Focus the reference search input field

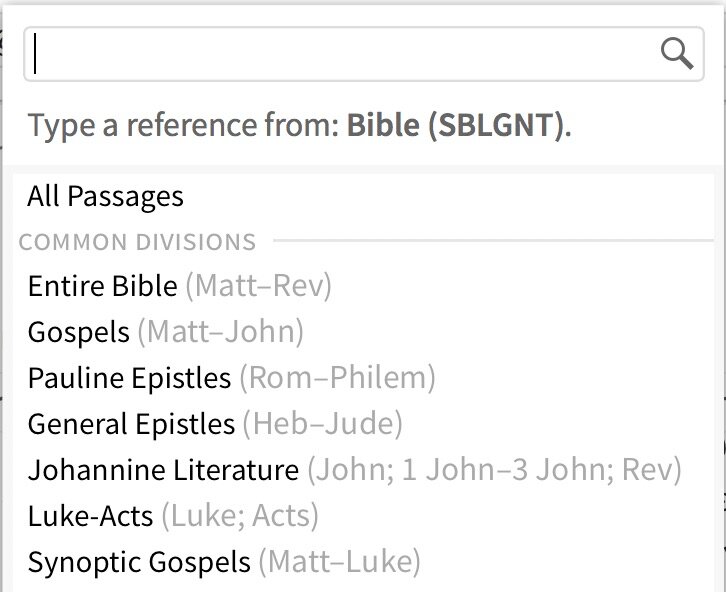[x=364, y=54]
